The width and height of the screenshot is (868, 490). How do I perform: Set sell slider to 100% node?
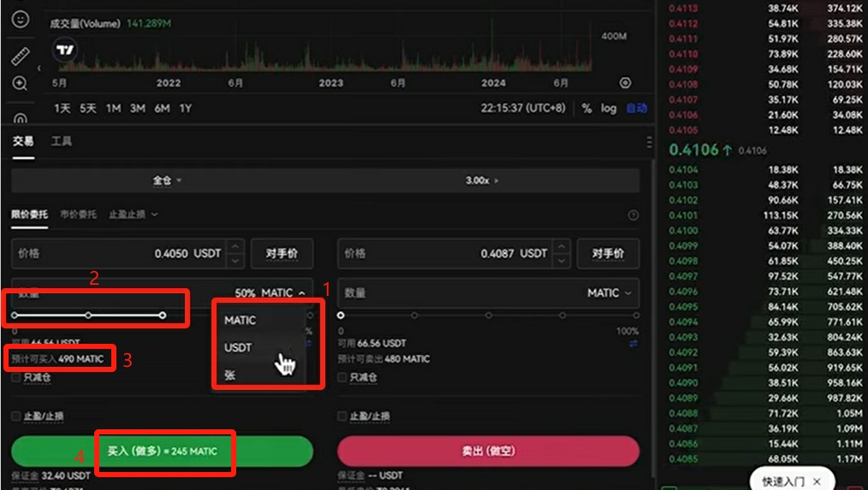point(636,316)
